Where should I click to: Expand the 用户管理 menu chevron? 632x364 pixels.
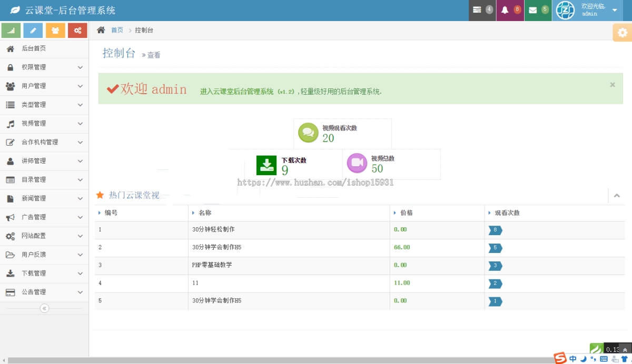tap(80, 86)
